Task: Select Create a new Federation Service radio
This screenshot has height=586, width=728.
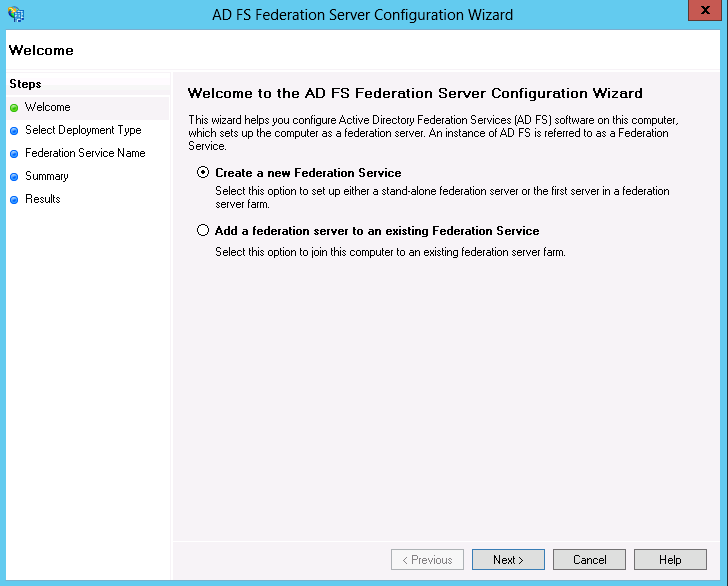Action: pyautogui.click(x=203, y=172)
